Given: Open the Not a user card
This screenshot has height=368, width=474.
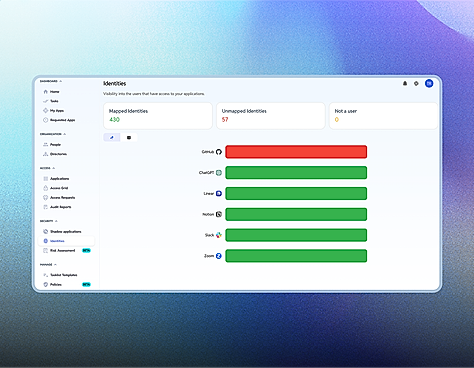Looking at the screenshot, I should (x=383, y=116).
